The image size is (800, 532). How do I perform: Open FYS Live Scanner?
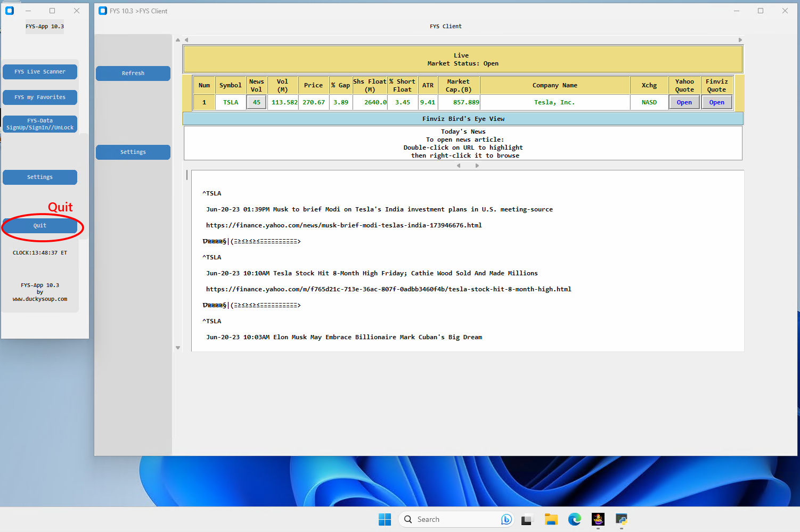click(40, 72)
